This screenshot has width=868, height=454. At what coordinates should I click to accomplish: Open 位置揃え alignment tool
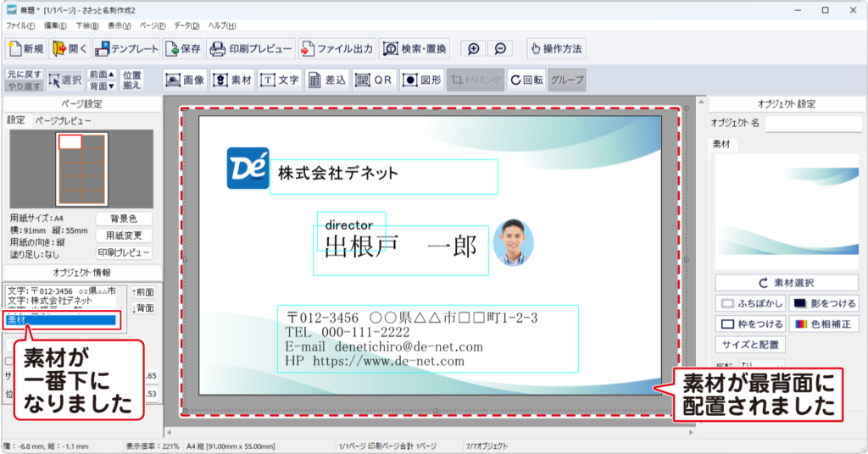point(131,80)
